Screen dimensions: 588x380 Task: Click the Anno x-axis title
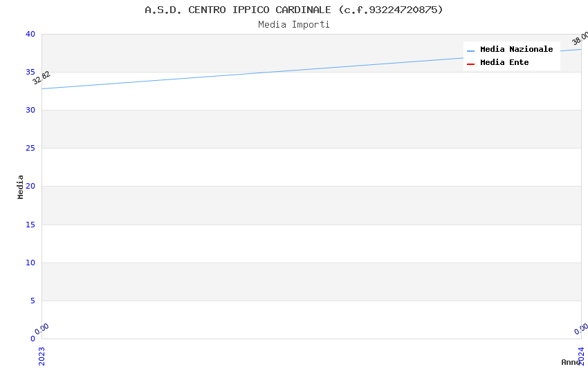tap(571, 362)
